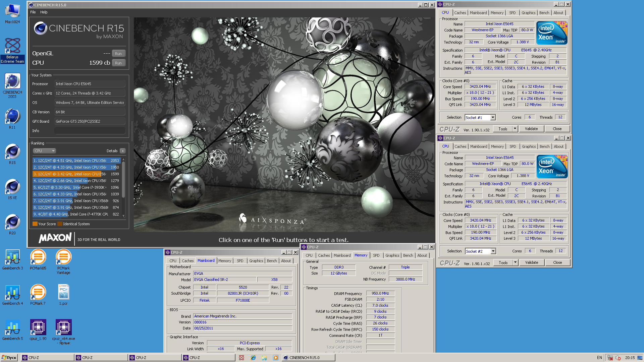The width and height of the screenshot is (644, 362).
Task: Select the CINEBENCH 2003 desktop icon
Action: pyautogui.click(x=12, y=85)
